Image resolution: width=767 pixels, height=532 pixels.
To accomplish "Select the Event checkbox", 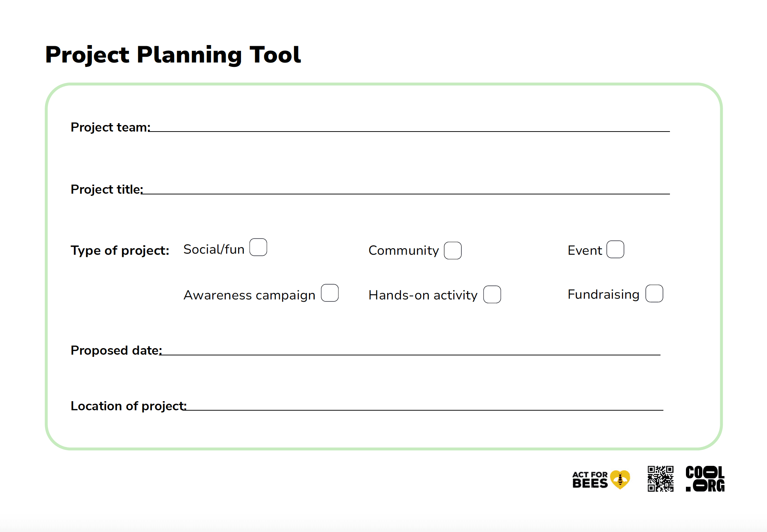I will (x=615, y=250).
